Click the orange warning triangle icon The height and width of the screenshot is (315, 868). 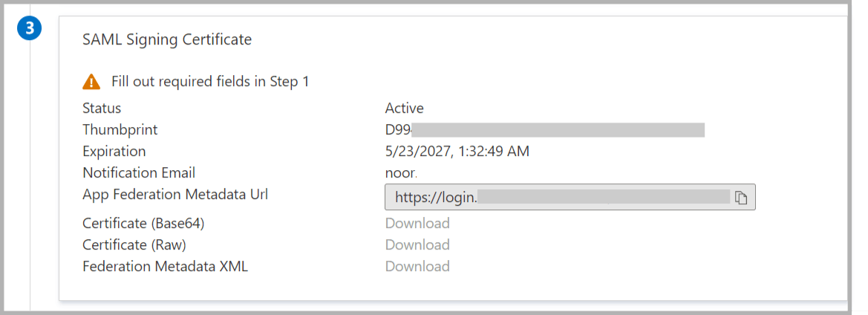point(91,82)
